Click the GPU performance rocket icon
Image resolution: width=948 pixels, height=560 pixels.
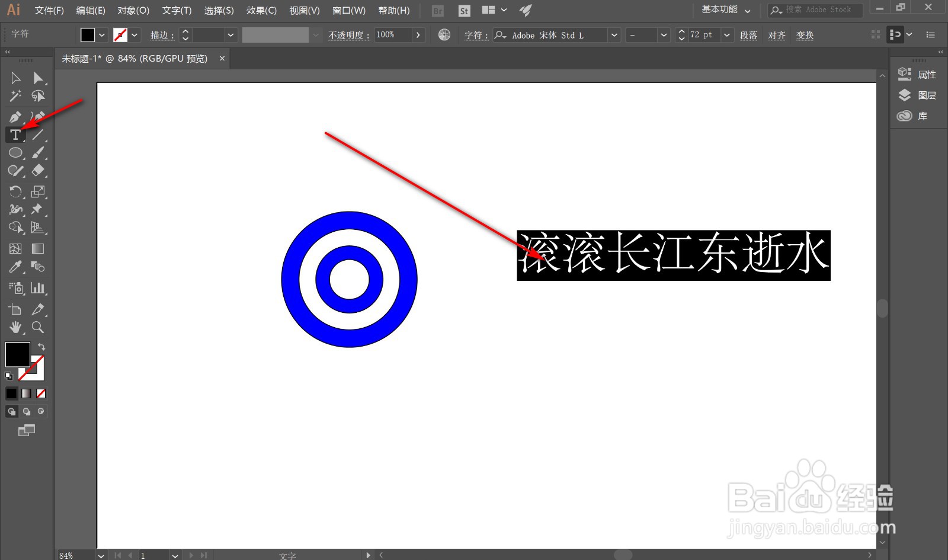(526, 11)
